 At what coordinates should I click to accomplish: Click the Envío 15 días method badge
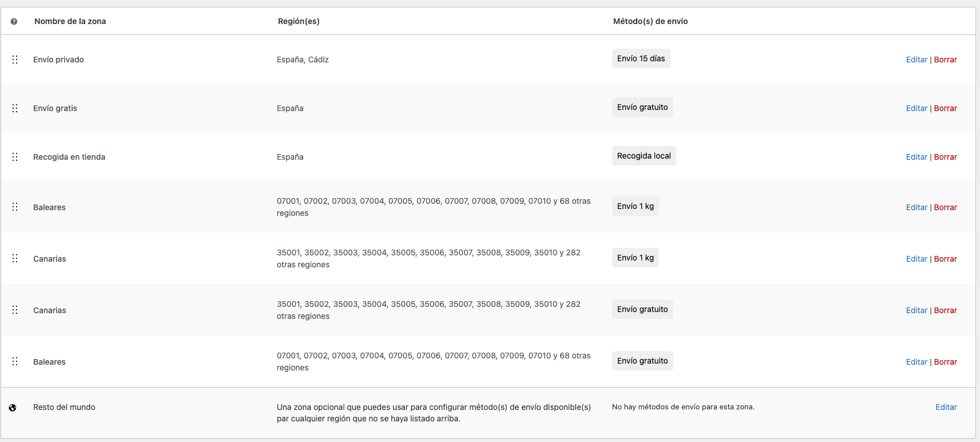pyautogui.click(x=641, y=58)
